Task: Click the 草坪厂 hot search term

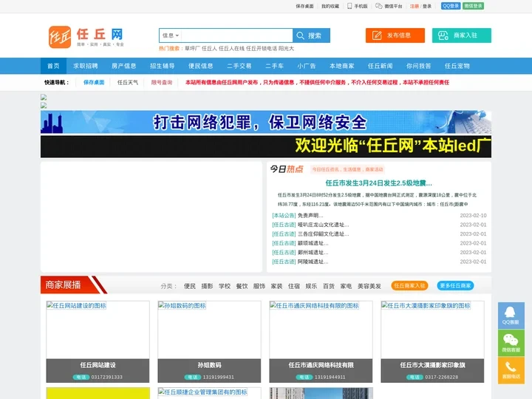Action: pyautogui.click(x=192, y=49)
